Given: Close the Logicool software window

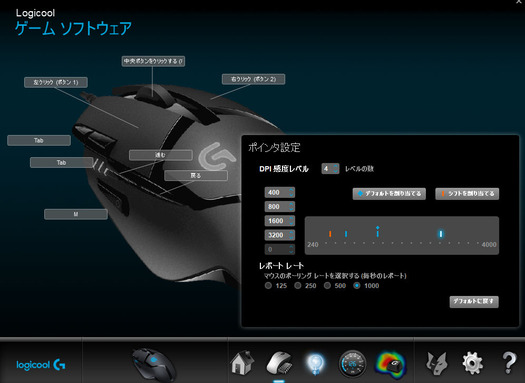Looking at the screenshot, I should point(519,2).
